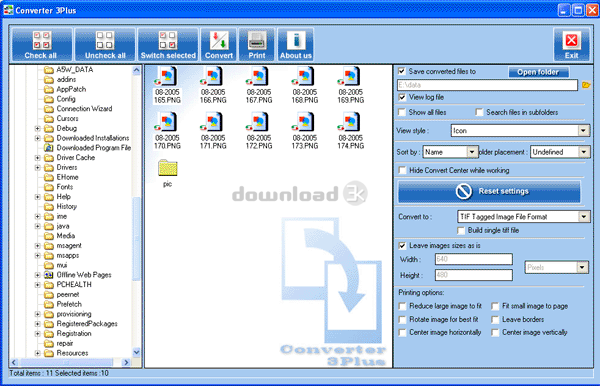Select the Prefetch folder in tree

(69, 304)
